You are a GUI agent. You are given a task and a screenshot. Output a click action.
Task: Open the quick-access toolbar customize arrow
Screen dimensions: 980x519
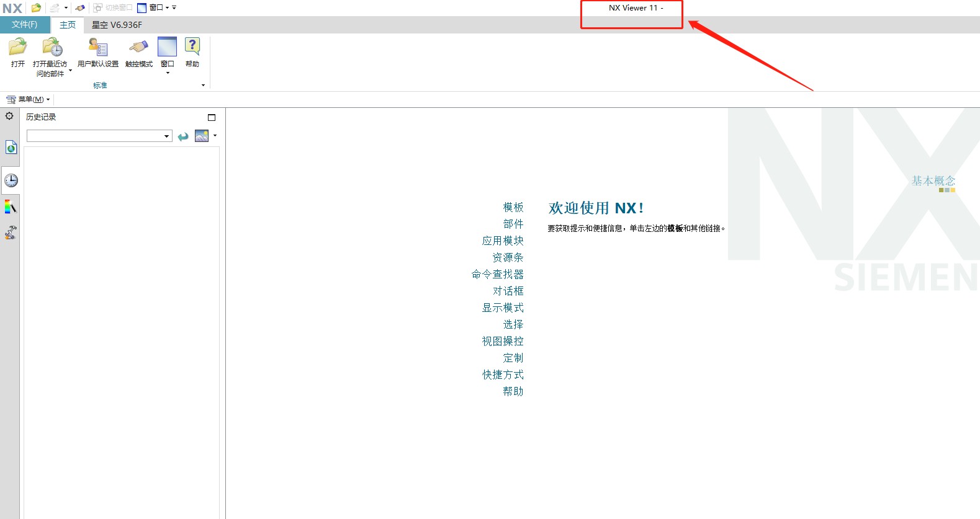(174, 8)
